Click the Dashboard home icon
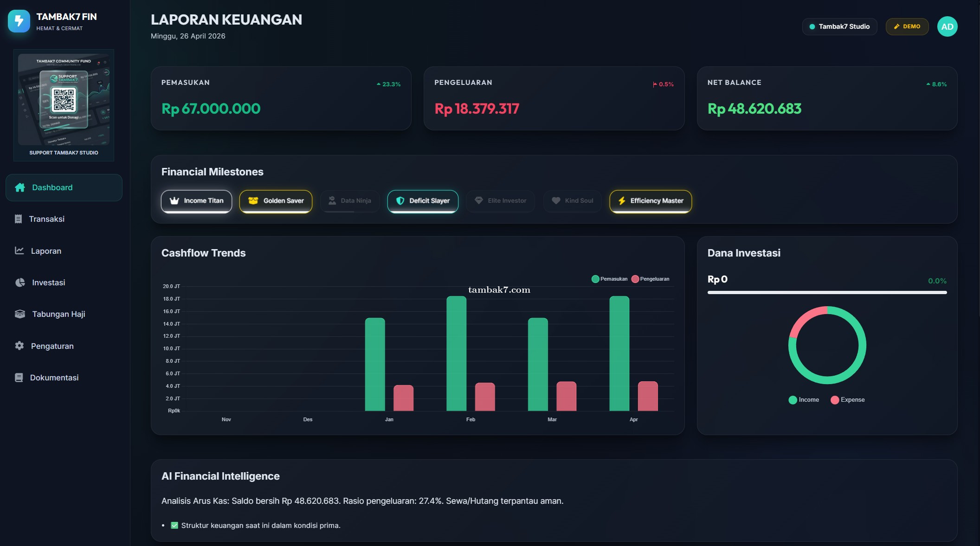Image resolution: width=980 pixels, height=546 pixels. [20, 187]
